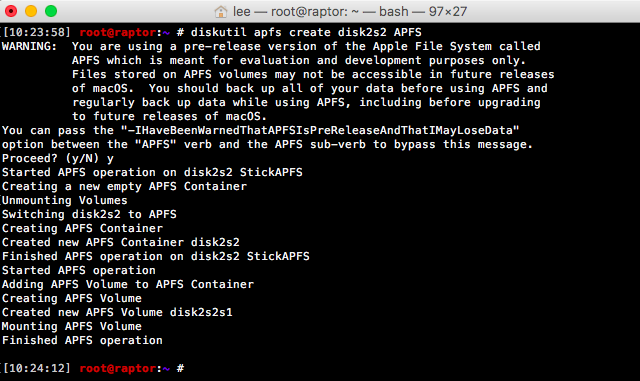Click 'Created new APFS Volume disk2s2s1' line
This screenshot has height=381, width=640.
tap(117, 312)
